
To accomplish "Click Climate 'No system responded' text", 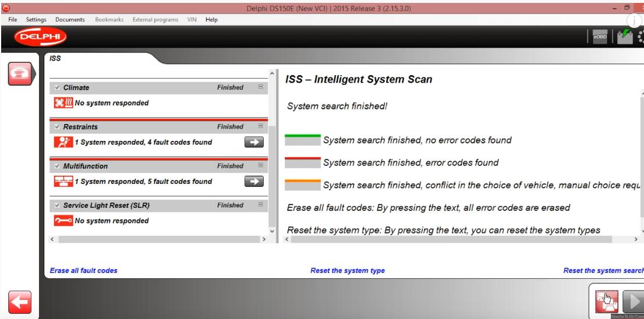I will pyautogui.click(x=112, y=102).
